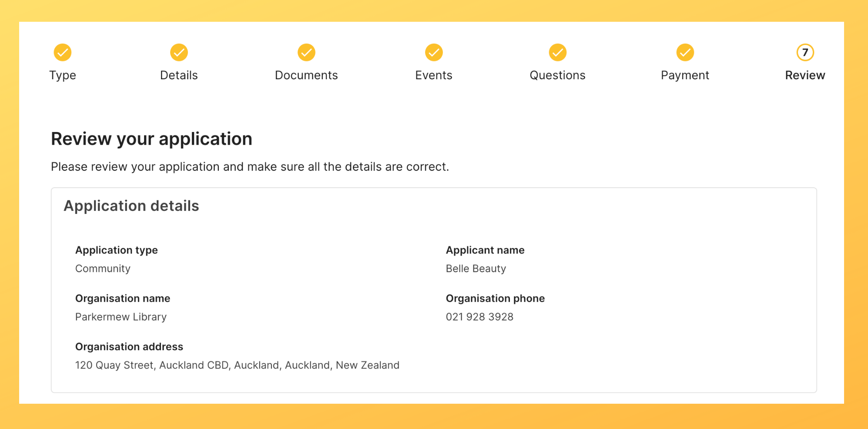
Task: Click the 'Please review your application' instruction text
Action: (x=250, y=167)
